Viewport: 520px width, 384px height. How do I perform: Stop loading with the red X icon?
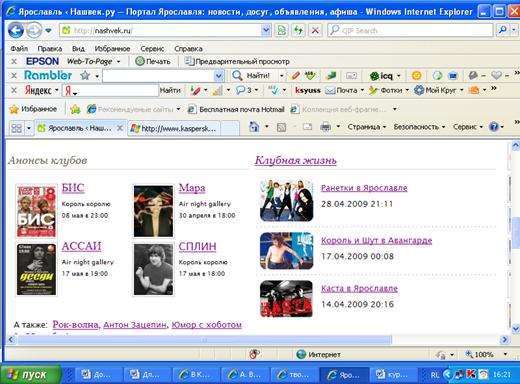(315, 31)
